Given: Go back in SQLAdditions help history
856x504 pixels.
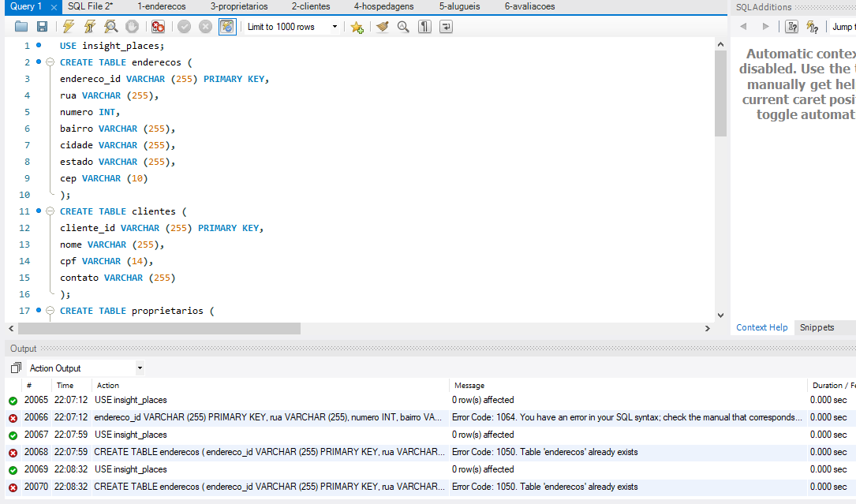Looking at the screenshot, I should tap(743, 27).
